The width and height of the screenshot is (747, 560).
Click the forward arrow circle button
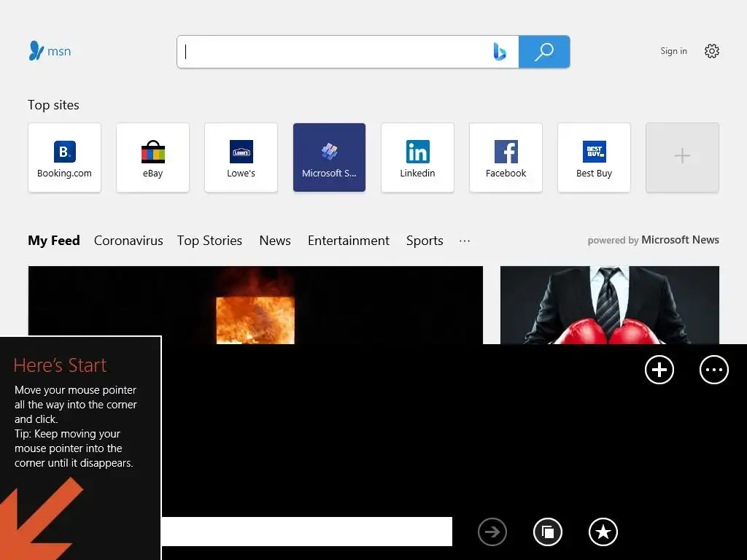pyautogui.click(x=492, y=532)
